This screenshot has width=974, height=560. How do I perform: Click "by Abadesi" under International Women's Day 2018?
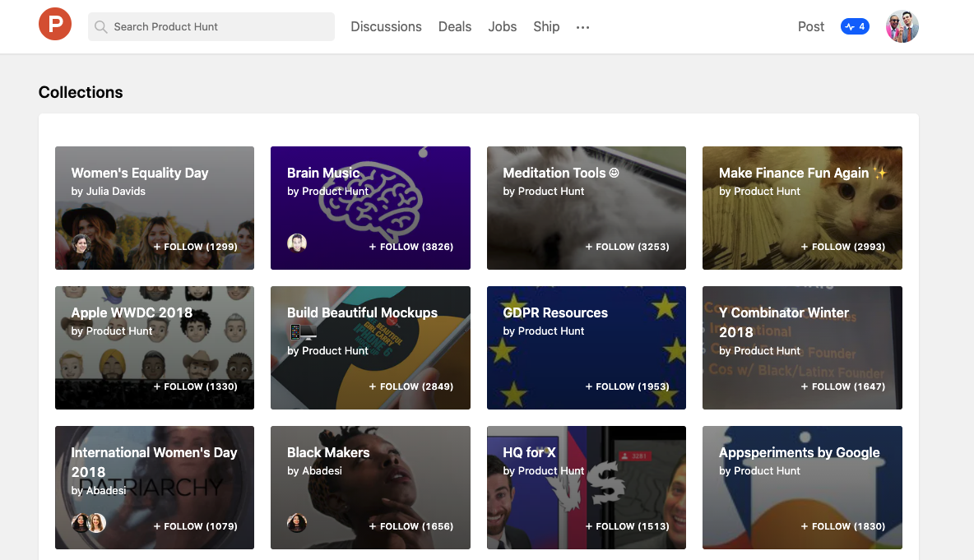pyautogui.click(x=99, y=490)
